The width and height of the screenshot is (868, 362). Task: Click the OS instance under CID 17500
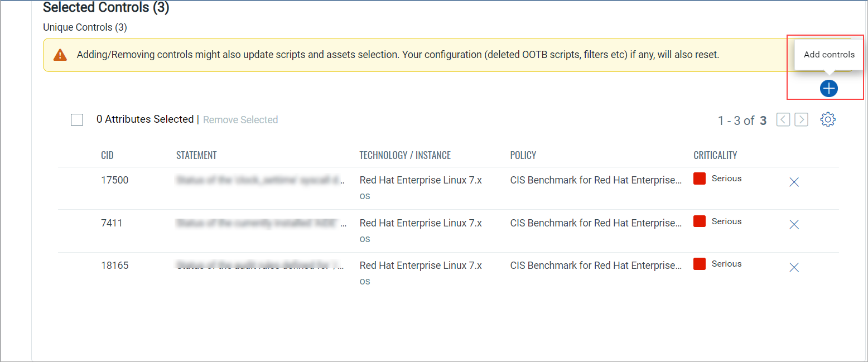tap(365, 196)
